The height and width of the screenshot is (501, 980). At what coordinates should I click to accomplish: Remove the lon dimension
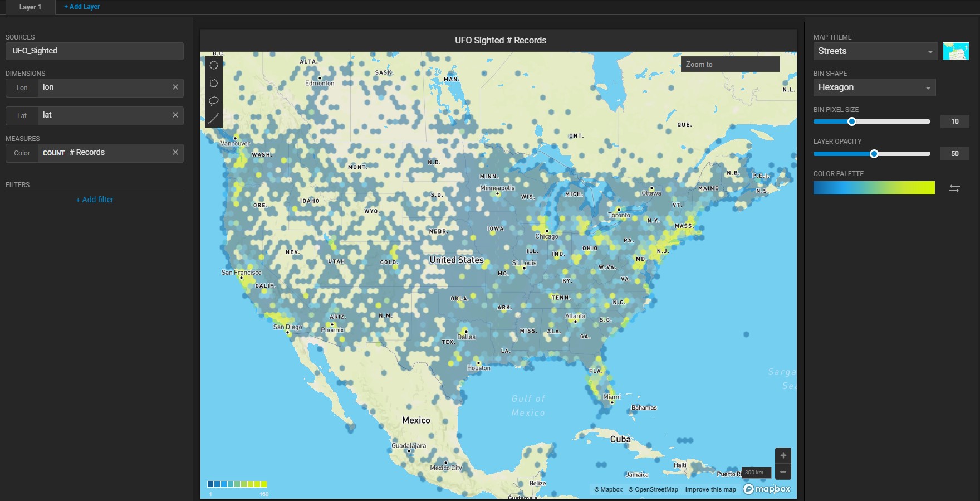[175, 87]
